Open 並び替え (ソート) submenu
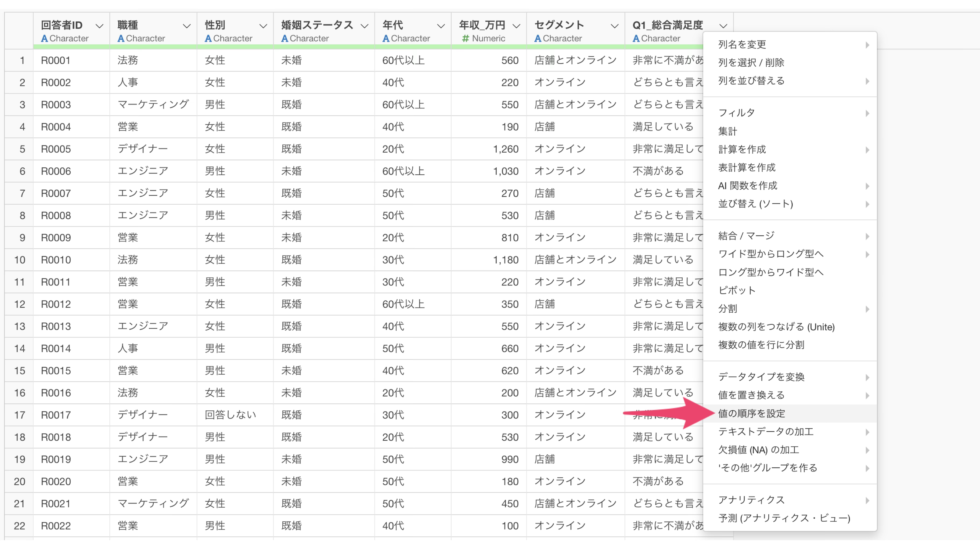 (x=790, y=204)
